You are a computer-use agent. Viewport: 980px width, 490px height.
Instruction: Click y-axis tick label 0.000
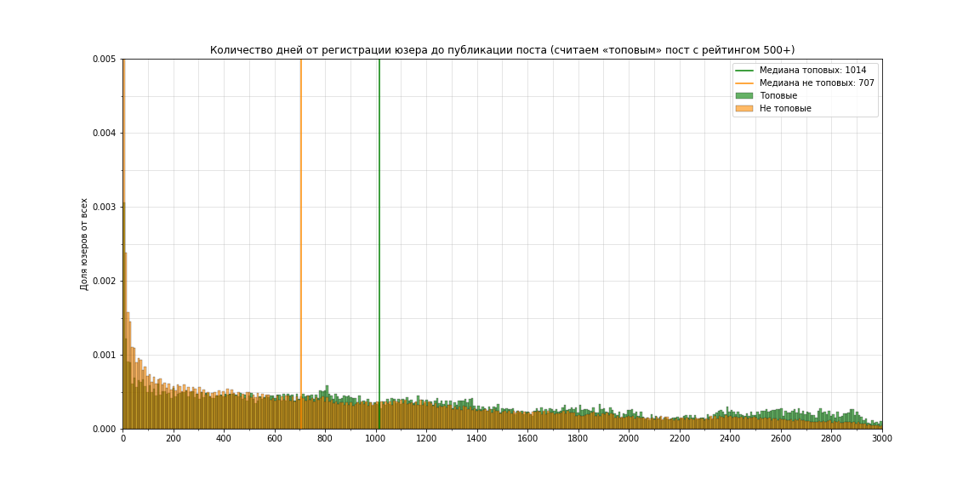(105, 429)
